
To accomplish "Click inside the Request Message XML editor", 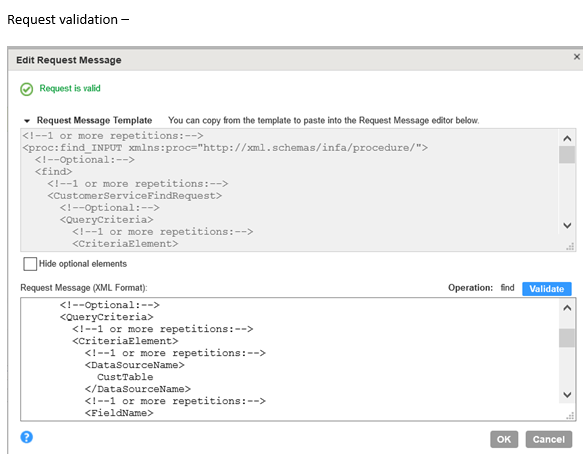I will [x=290, y=359].
